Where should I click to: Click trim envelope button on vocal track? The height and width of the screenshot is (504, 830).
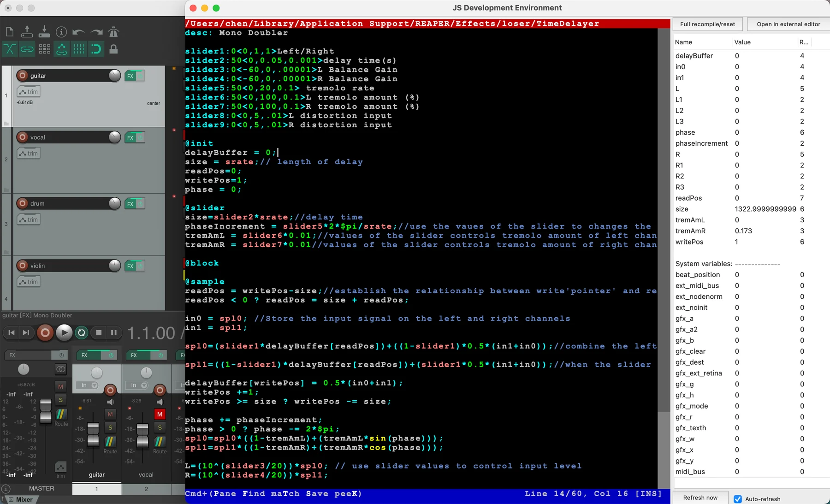click(29, 153)
